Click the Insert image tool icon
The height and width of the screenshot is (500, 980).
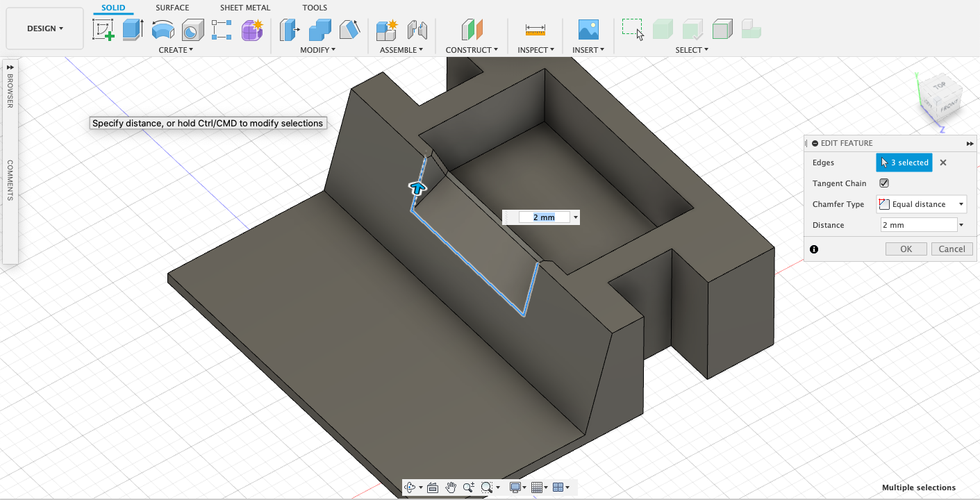click(588, 30)
